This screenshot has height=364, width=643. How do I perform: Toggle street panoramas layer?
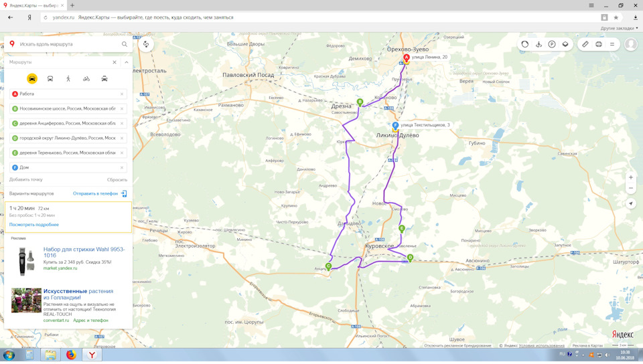coord(539,44)
